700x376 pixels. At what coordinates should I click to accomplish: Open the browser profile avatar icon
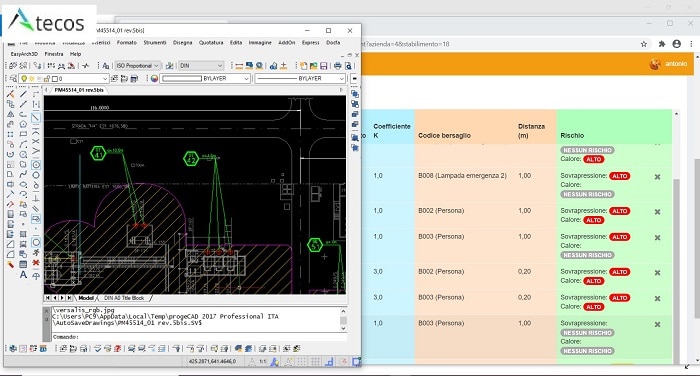(677, 44)
